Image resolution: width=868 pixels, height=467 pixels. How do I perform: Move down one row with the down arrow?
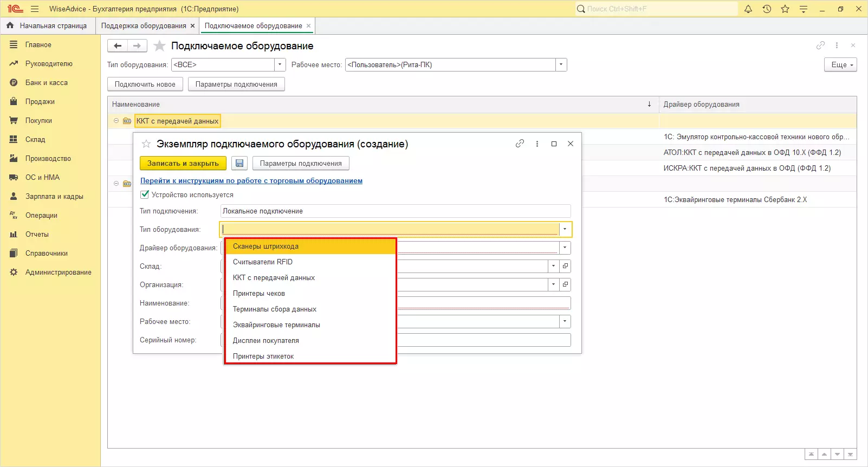coord(838,454)
